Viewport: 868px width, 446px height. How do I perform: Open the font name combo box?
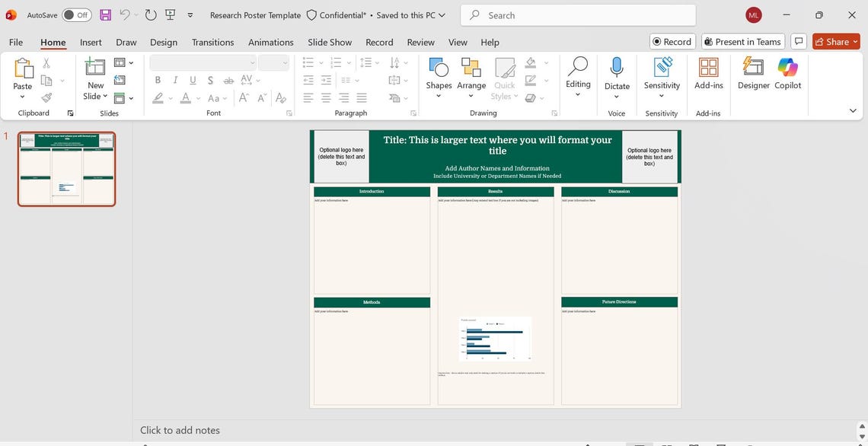tap(203, 62)
